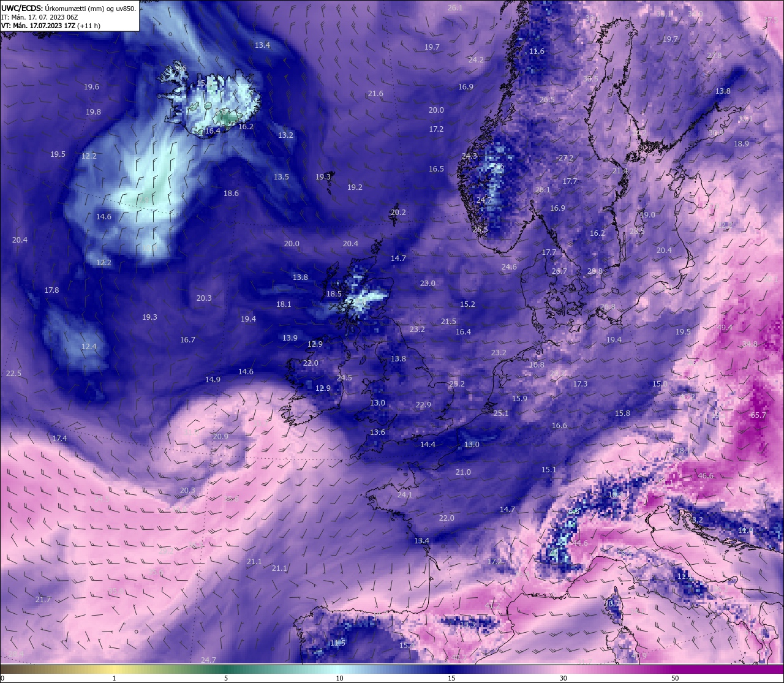Click the 19.2 value on the map
The width and height of the screenshot is (784, 683).
coord(355,187)
